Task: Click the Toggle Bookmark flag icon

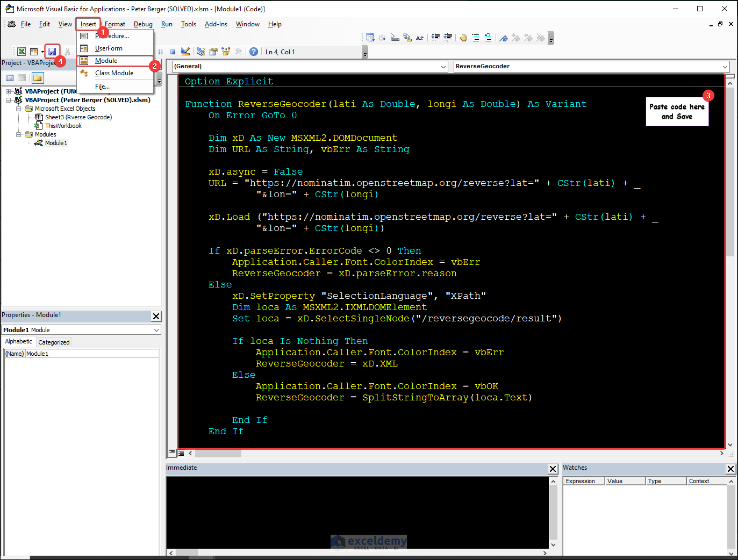Action: [x=504, y=38]
